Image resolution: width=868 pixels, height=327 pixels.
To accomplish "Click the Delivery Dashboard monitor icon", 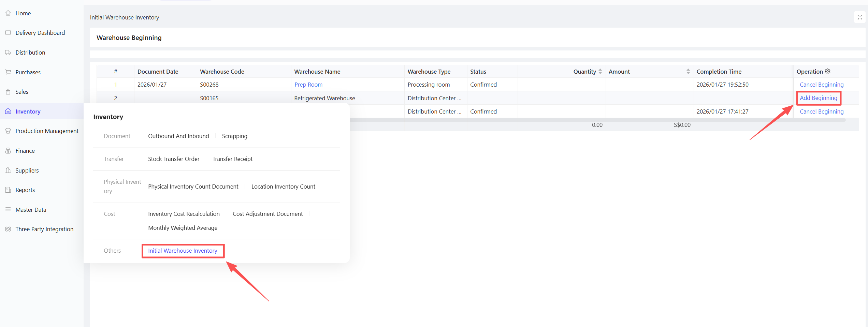I will coord(8,33).
